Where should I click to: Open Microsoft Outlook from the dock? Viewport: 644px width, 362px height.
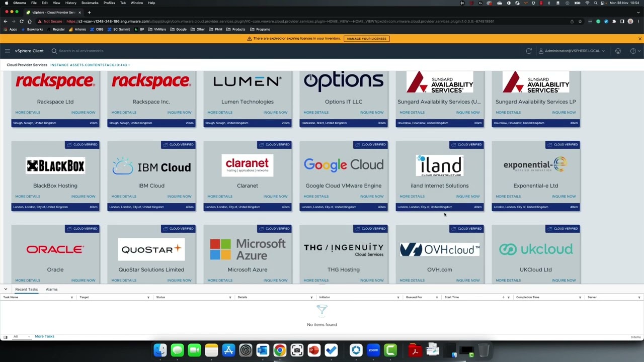click(x=263, y=350)
